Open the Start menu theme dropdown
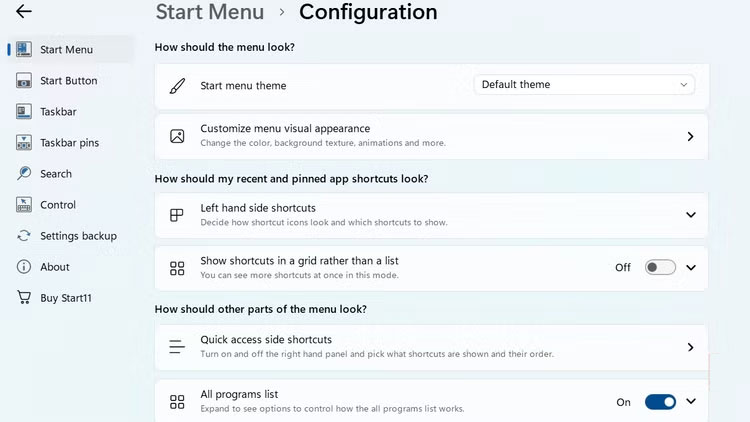 click(x=585, y=85)
